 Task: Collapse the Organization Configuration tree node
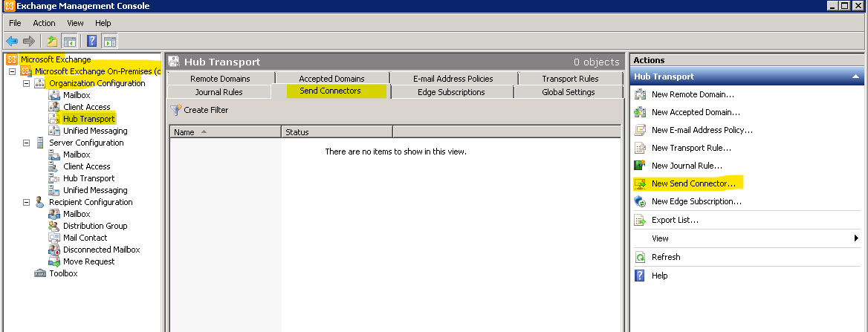point(27,83)
